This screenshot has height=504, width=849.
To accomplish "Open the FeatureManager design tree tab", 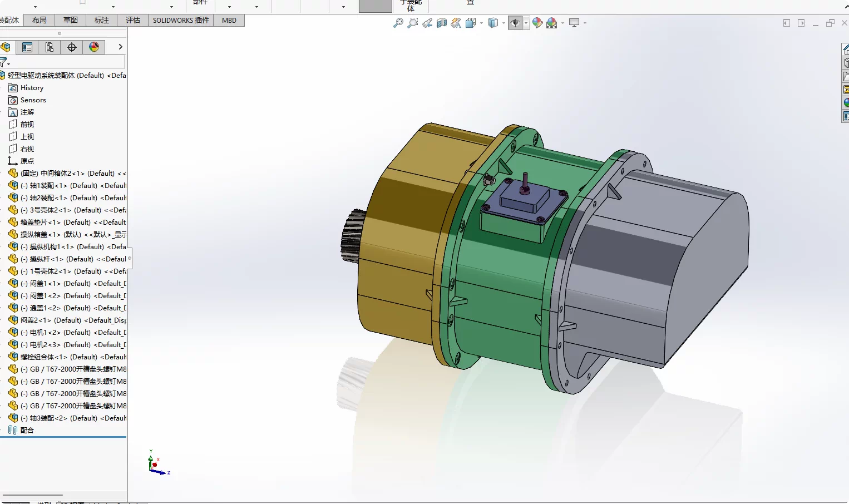I will pyautogui.click(x=6, y=47).
